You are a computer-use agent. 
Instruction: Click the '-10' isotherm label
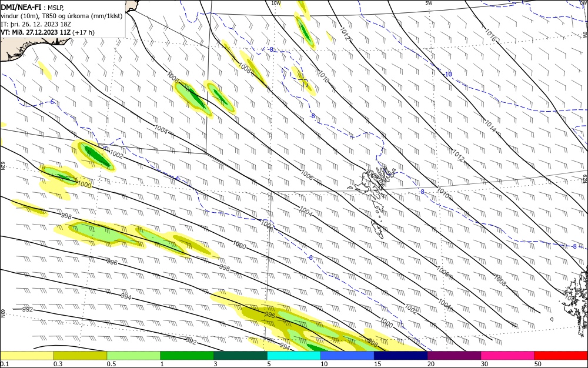click(x=447, y=74)
